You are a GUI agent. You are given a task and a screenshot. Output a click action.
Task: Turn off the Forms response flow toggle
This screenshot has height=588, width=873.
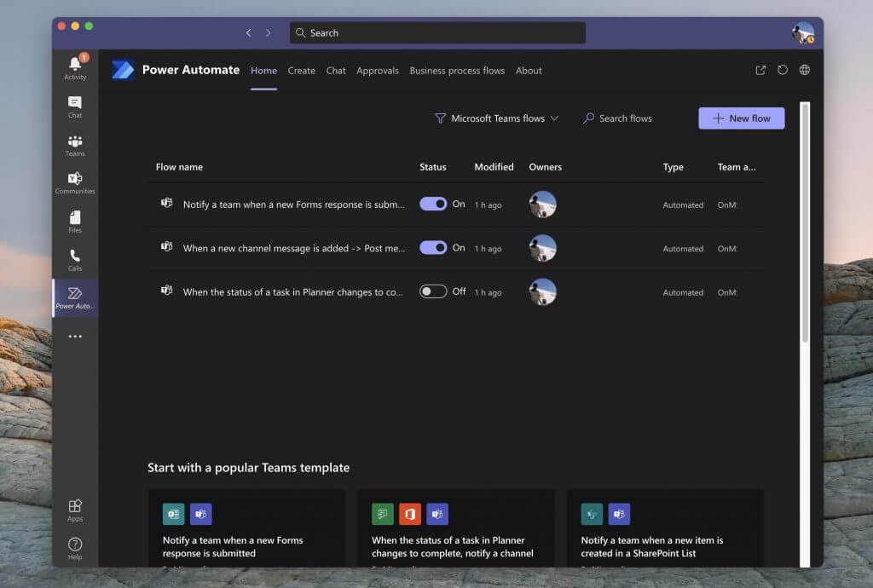432,205
